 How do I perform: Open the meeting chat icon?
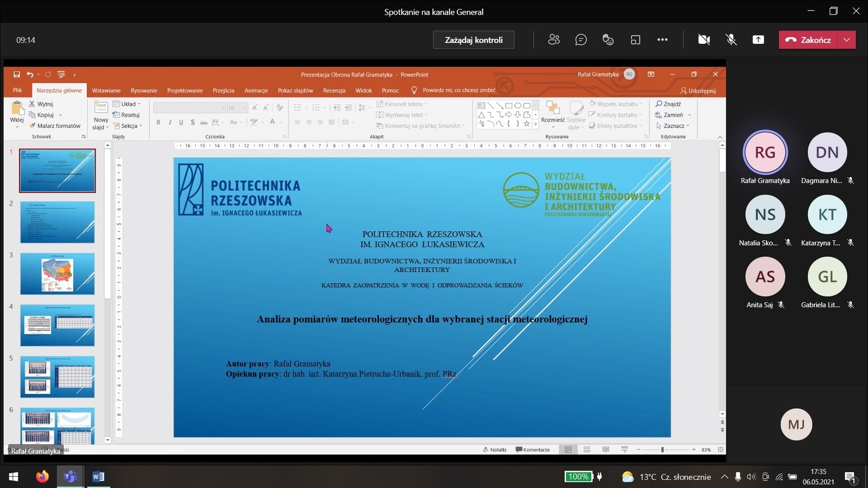tap(581, 40)
